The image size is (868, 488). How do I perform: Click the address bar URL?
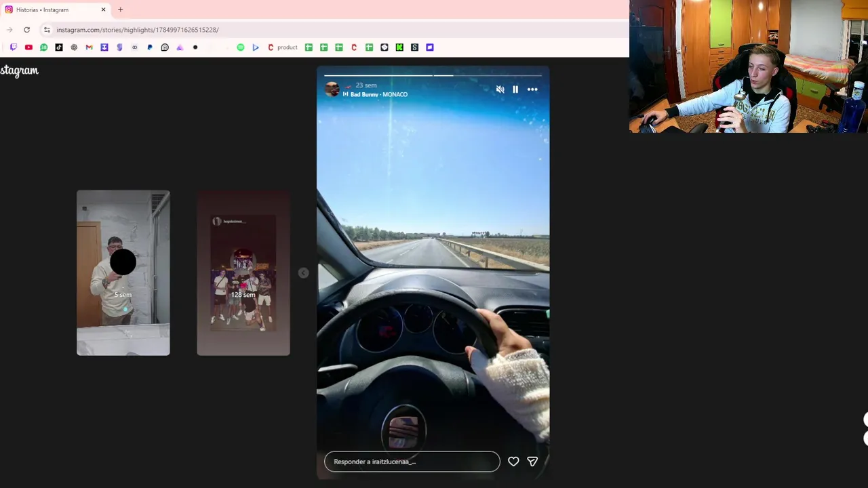point(138,30)
